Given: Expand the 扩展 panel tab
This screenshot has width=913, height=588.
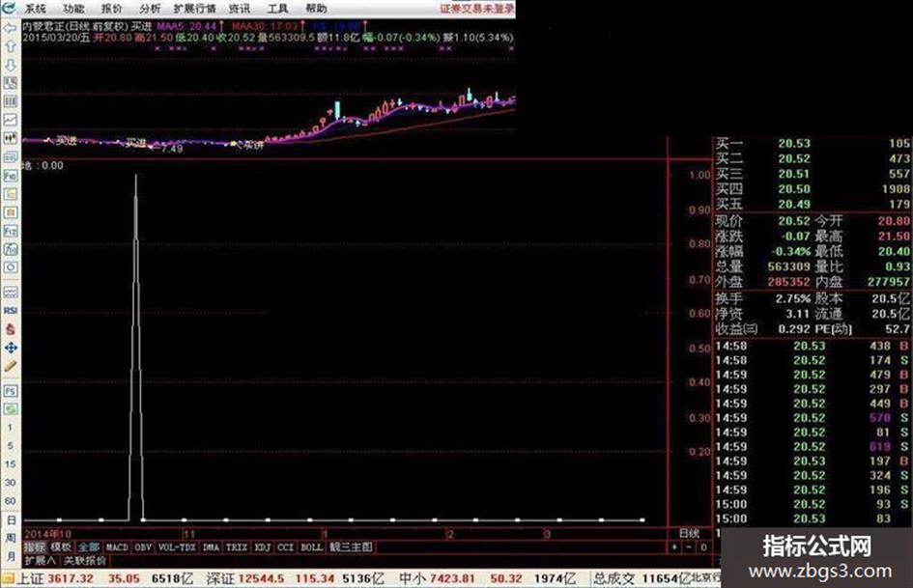Looking at the screenshot, I should (x=41, y=561).
